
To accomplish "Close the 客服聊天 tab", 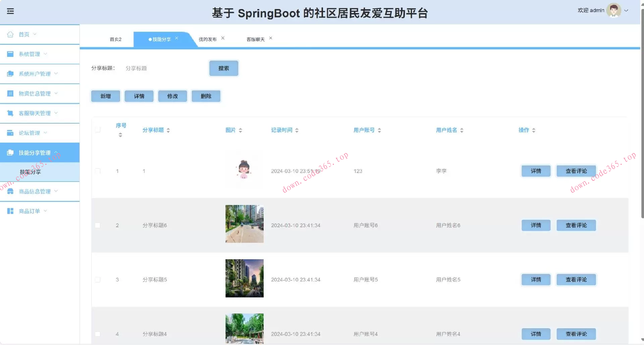I will [x=271, y=38].
